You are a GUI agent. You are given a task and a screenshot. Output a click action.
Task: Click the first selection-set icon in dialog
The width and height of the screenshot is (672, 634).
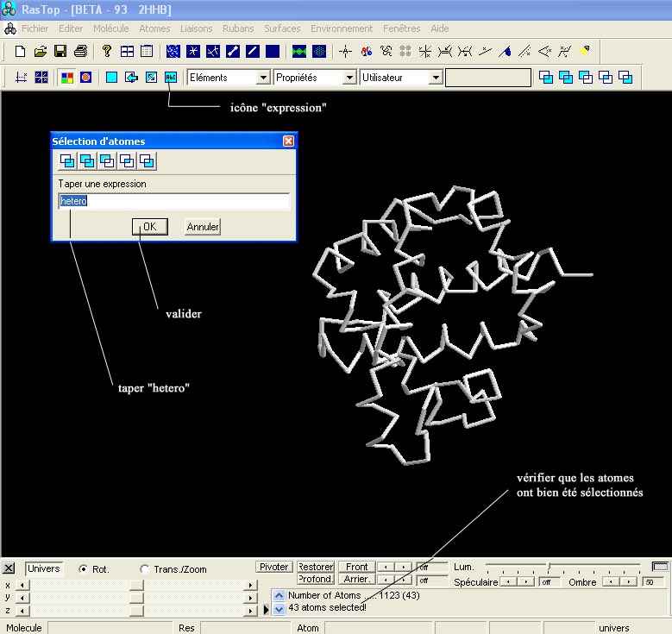pyautogui.click(x=67, y=160)
